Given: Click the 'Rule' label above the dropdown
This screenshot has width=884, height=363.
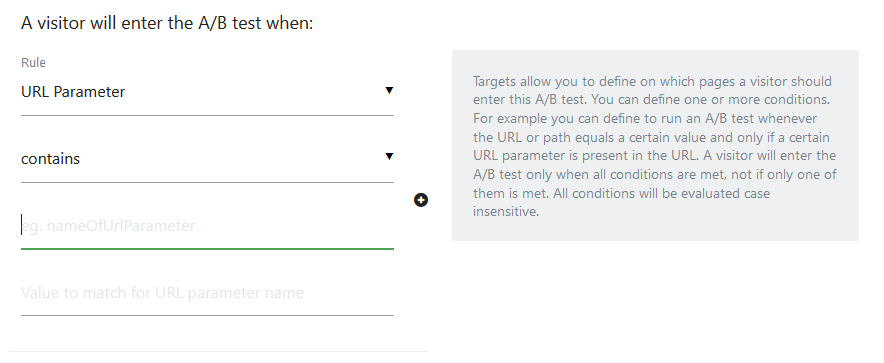Looking at the screenshot, I should point(33,63).
